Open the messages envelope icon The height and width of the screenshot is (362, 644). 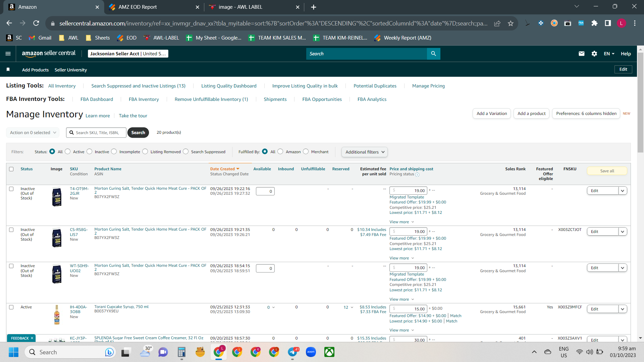[582, 54]
